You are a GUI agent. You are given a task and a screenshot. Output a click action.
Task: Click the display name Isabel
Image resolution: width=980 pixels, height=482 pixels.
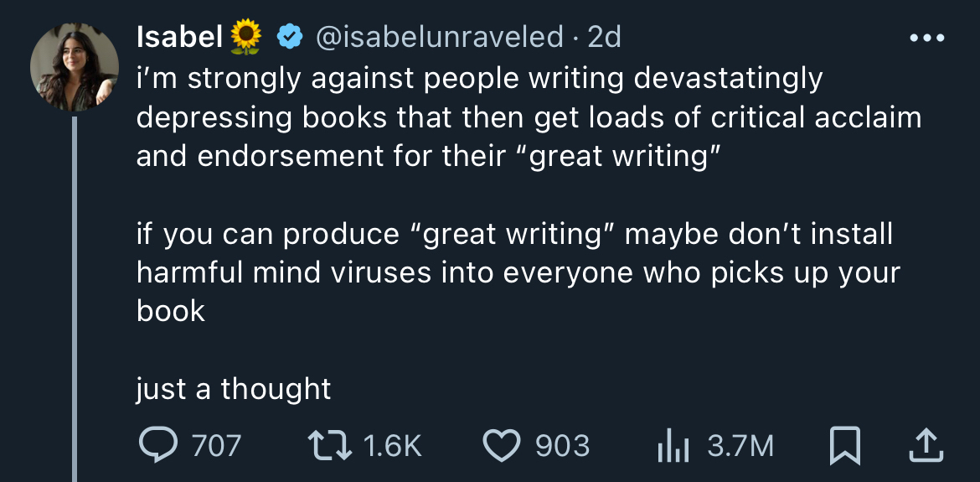coord(178,37)
